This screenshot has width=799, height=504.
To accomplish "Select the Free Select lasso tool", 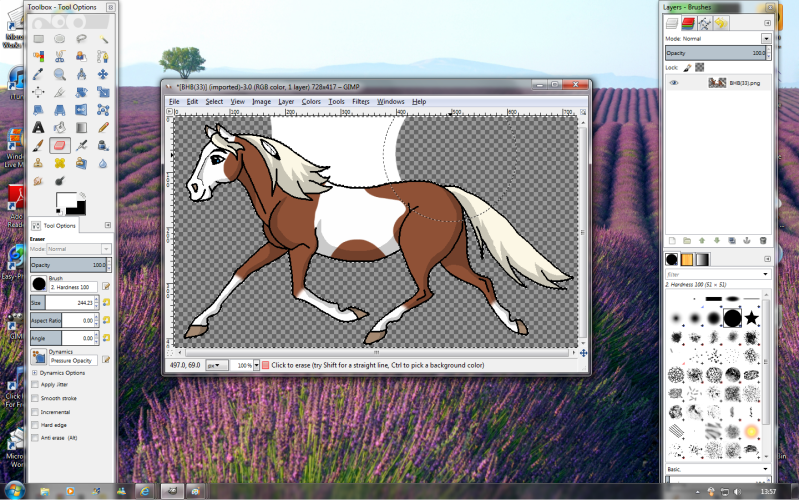I will tap(81, 39).
